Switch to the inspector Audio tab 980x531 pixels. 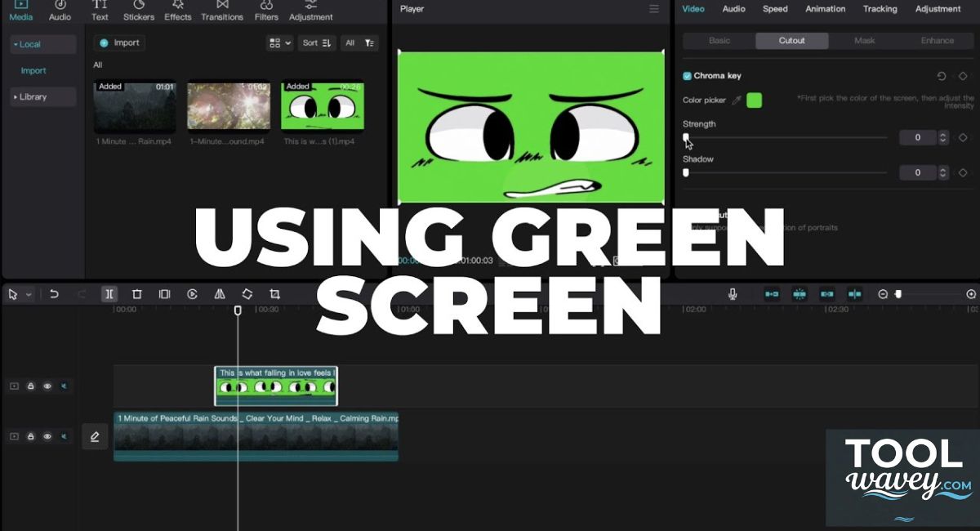[733, 9]
